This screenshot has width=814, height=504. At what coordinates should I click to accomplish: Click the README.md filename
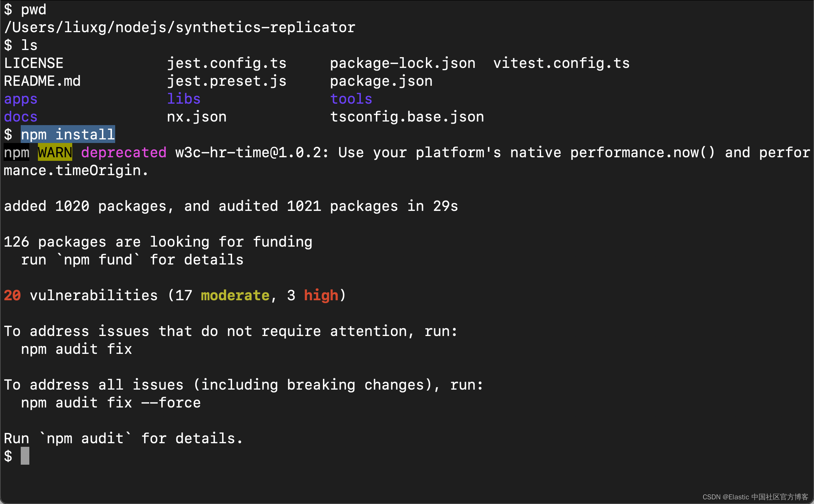point(42,81)
